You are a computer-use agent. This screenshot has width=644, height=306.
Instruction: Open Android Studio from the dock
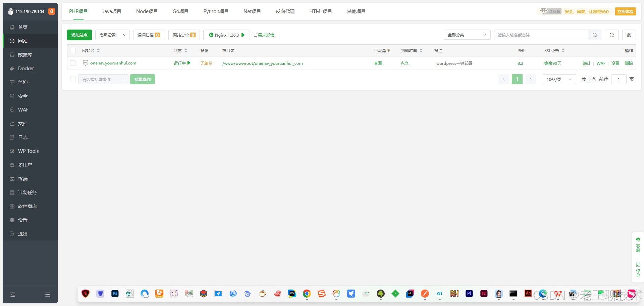[380, 294]
